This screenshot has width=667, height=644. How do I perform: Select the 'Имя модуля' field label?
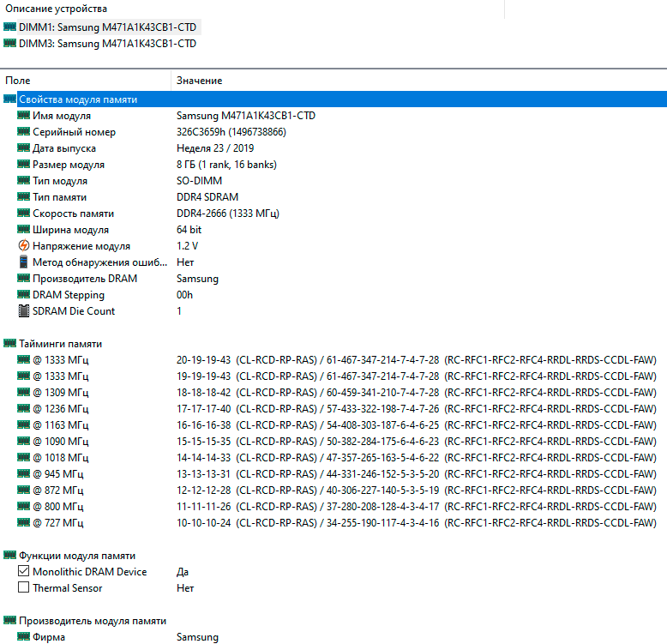pos(62,116)
